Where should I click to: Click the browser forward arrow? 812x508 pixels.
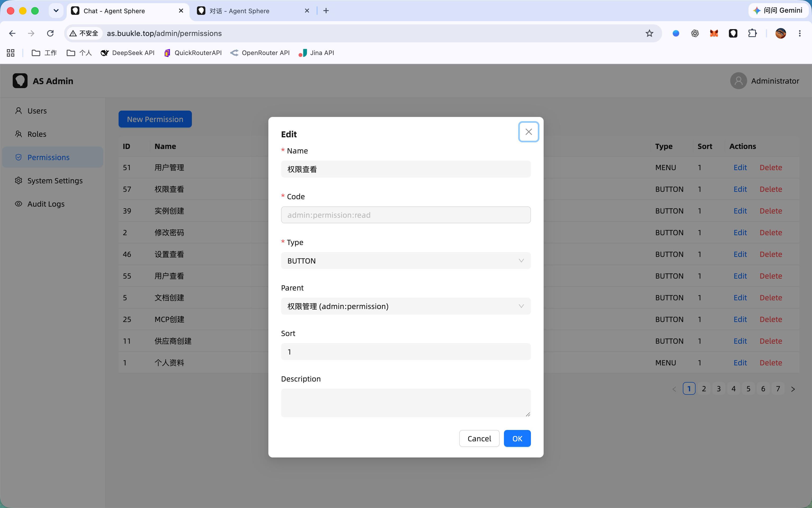(31, 33)
